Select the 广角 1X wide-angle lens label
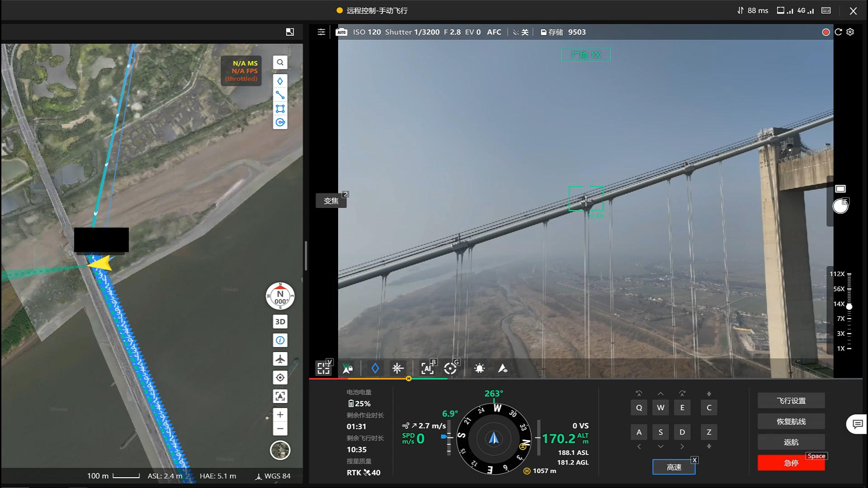 coord(586,55)
